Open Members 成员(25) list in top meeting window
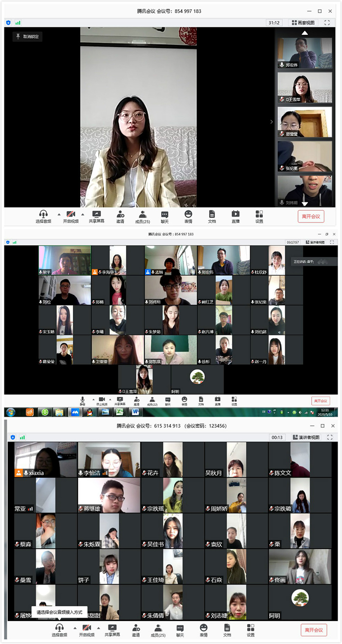This screenshot has height=644, width=342. [x=143, y=217]
